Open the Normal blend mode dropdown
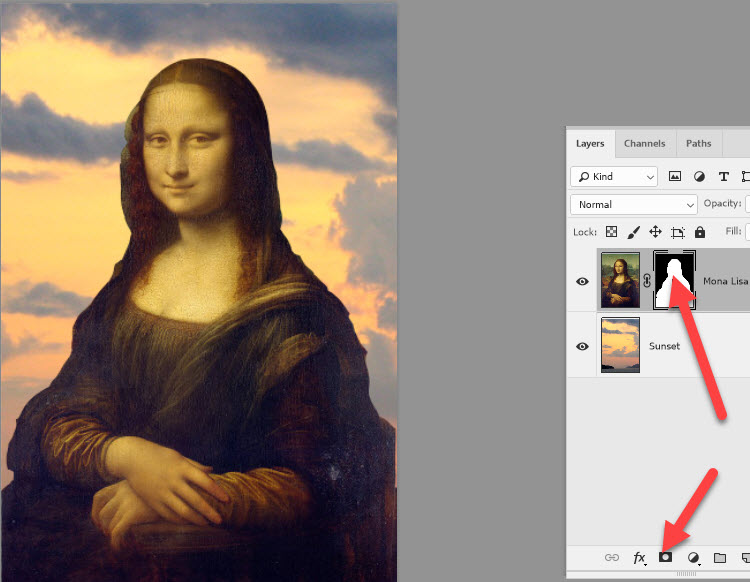 [x=634, y=204]
